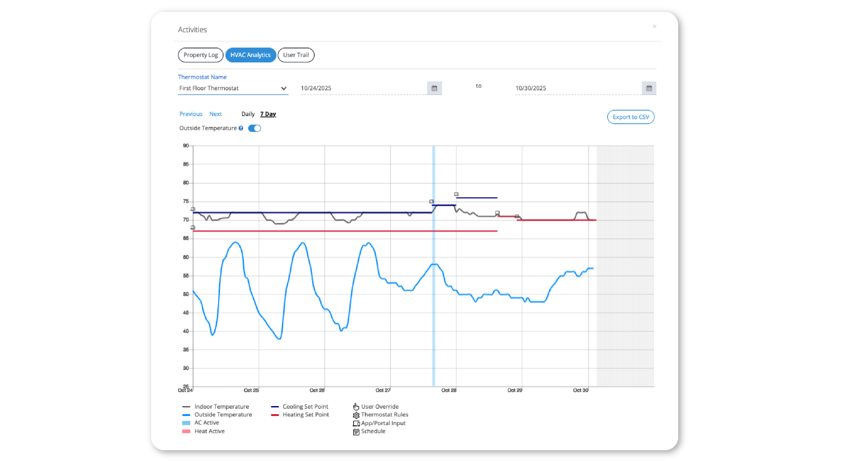Expand the First Floor Thermostat selector chevron
The image size is (868, 461).
click(283, 88)
